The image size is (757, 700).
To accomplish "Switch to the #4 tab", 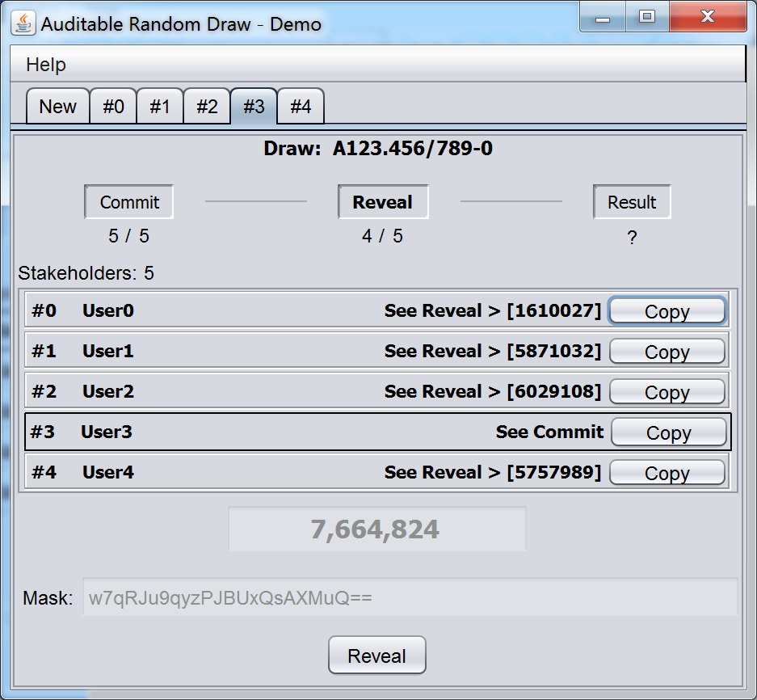I will pyautogui.click(x=301, y=106).
